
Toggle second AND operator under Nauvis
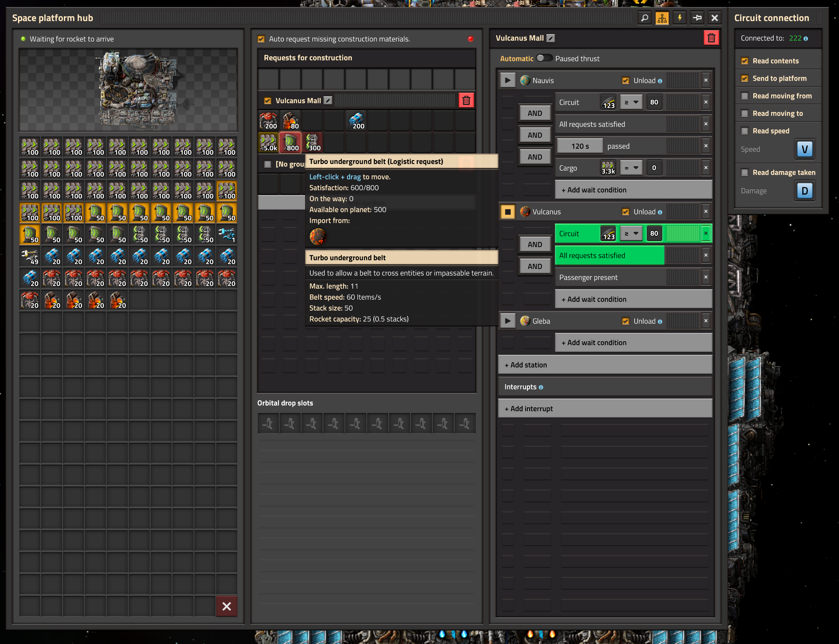coord(535,135)
